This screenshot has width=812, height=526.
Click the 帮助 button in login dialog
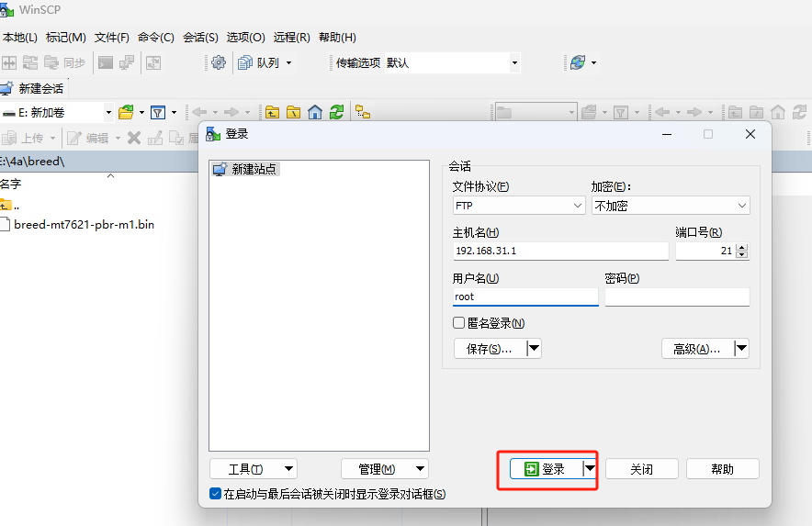pos(722,469)
